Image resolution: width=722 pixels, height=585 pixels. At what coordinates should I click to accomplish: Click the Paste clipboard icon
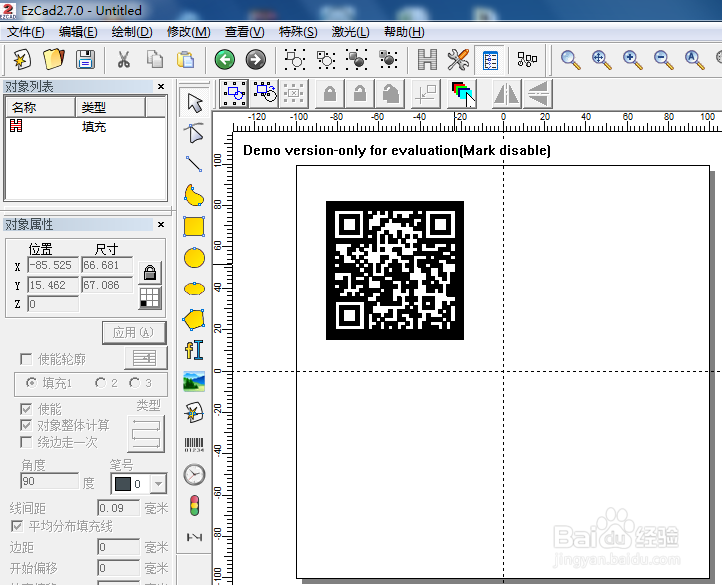point(185,59)
